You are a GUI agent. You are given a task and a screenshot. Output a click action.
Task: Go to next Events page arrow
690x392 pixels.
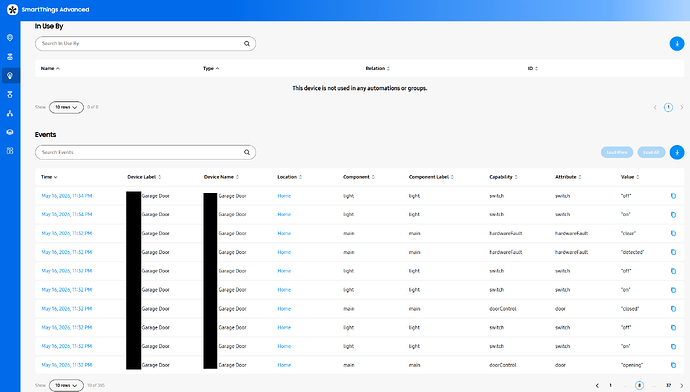pos(682,385)
